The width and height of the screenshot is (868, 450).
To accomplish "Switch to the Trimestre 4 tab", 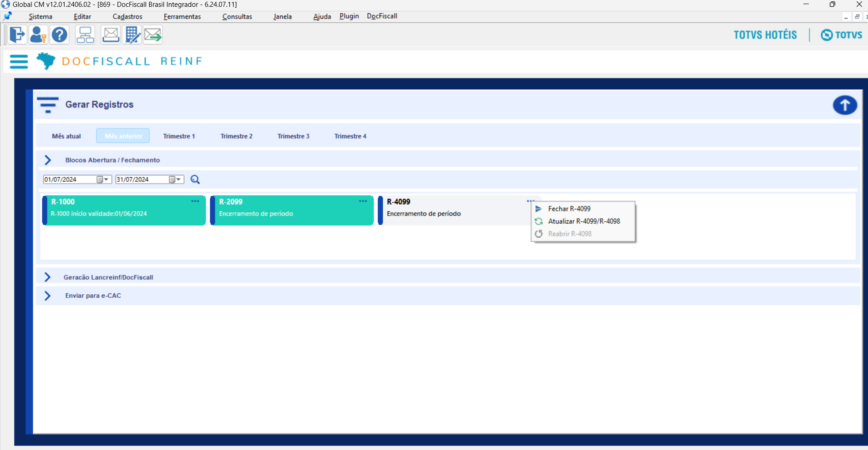I will 350,136.
